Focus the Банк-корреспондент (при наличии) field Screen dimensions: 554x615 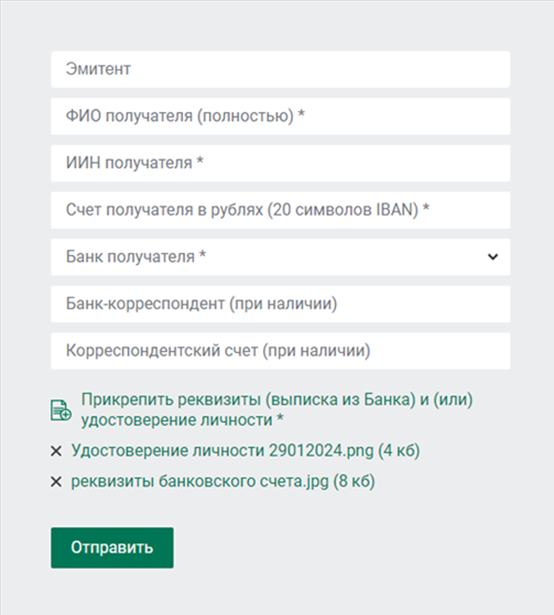point(281,304)
